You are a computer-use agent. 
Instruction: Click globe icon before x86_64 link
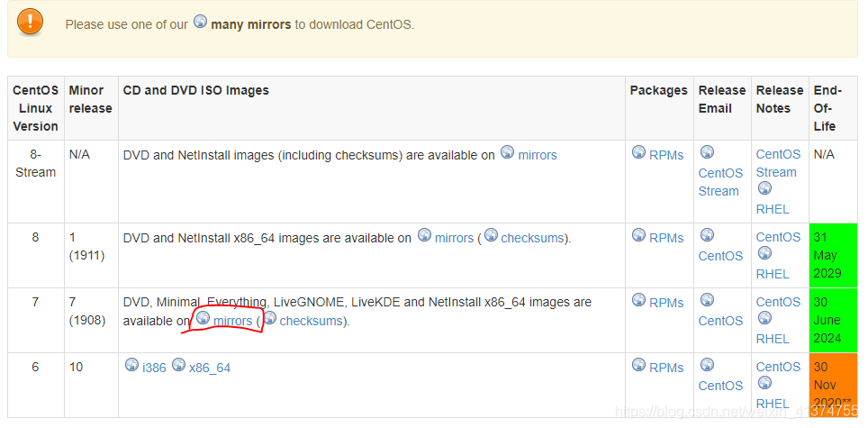click(178, 364)
